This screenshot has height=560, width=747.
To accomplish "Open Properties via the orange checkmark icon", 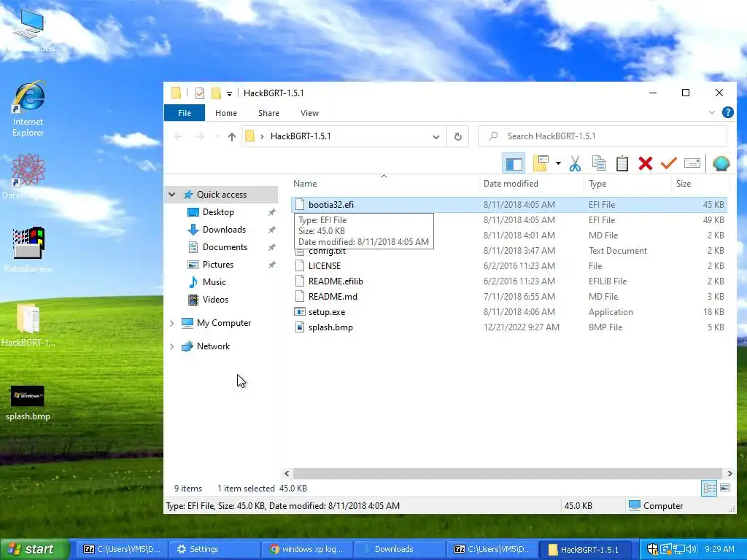I will click(x=668, y=163).
